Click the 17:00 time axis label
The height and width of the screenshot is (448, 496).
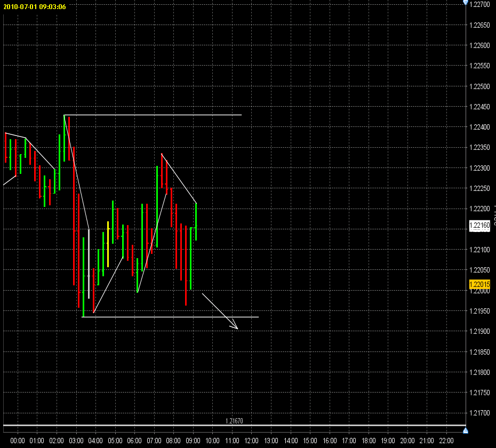click(x=349, y=441)
